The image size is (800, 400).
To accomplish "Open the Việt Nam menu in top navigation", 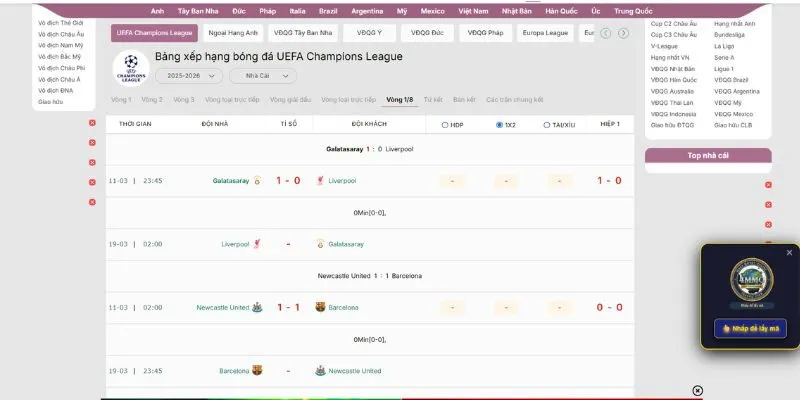I will tap(473, 9).
